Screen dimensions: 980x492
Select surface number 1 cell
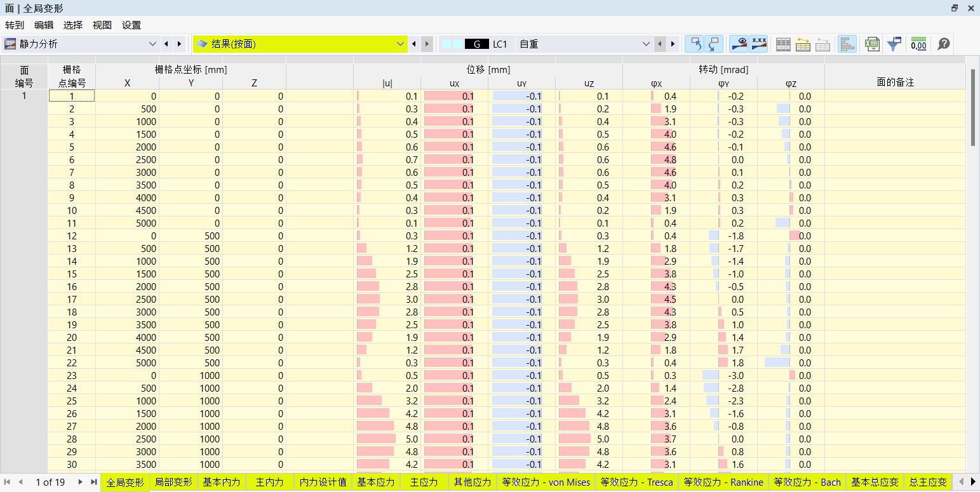(x=24, y=96)
